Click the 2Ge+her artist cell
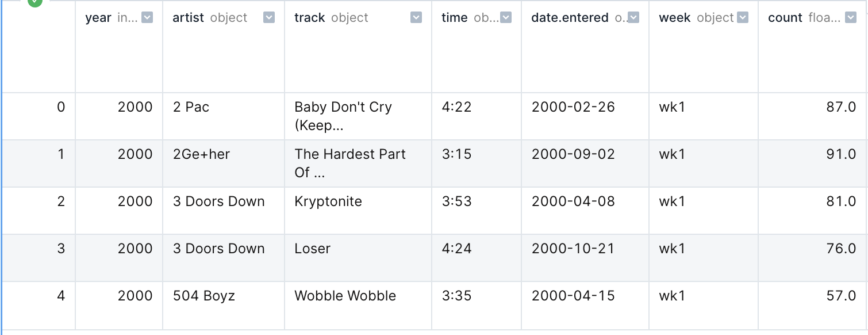This screenshot has height=335, width=868. click(201, 154)
